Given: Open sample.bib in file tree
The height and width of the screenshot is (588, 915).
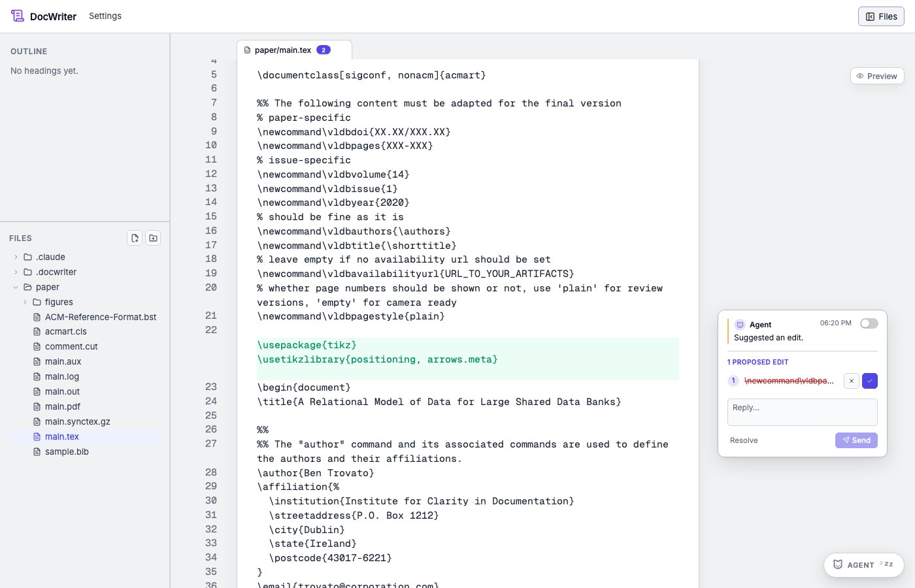Looking at the screenshot, I should (67, 451).
